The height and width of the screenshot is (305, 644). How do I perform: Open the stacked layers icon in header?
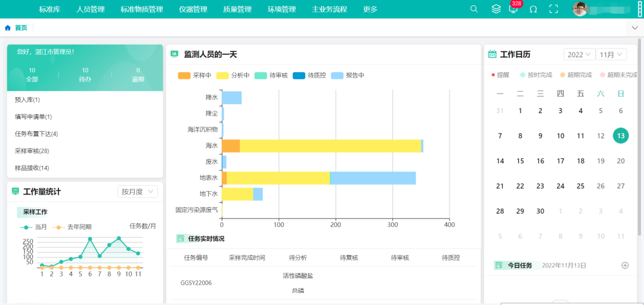(x=496, y=9)
